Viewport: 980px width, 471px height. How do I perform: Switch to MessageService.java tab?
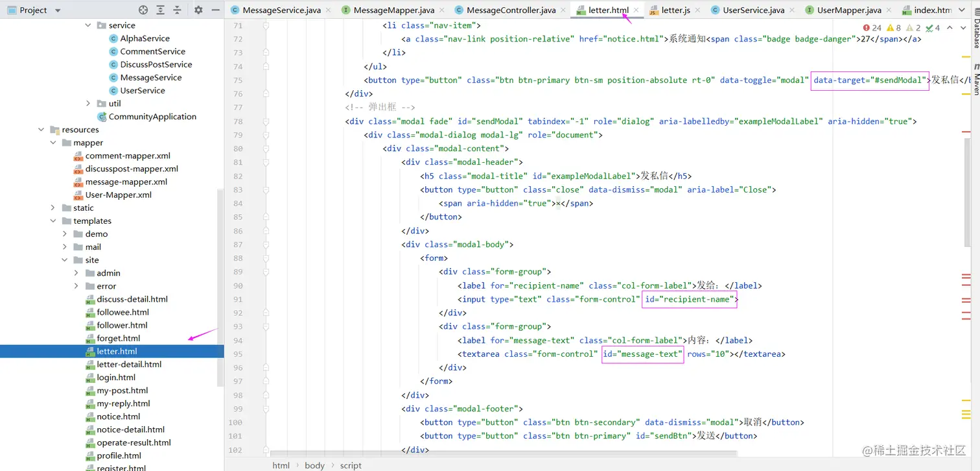tap(281, 10)
